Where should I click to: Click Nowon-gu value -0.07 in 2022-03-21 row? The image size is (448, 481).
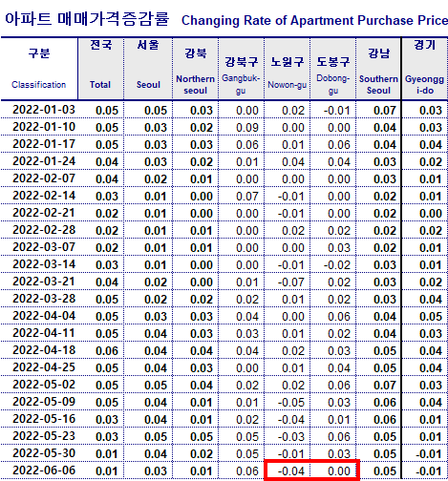point(290,282)
